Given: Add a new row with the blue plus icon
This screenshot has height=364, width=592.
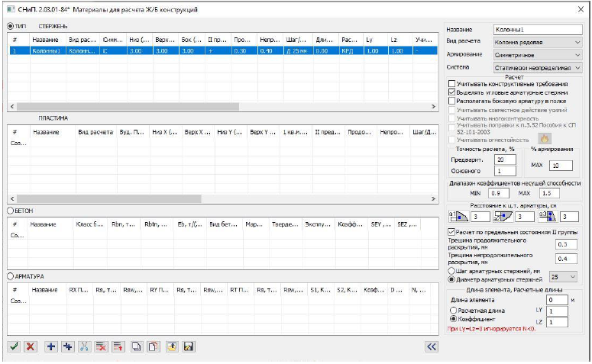Looking at the screenshot, I should click(x=51, y=346).
